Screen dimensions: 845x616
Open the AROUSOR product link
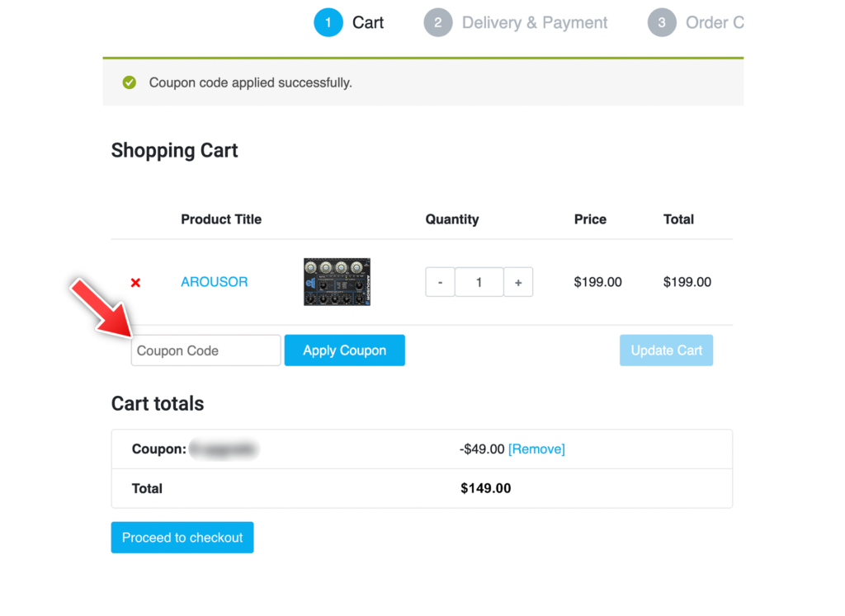(x=215, y=282)
